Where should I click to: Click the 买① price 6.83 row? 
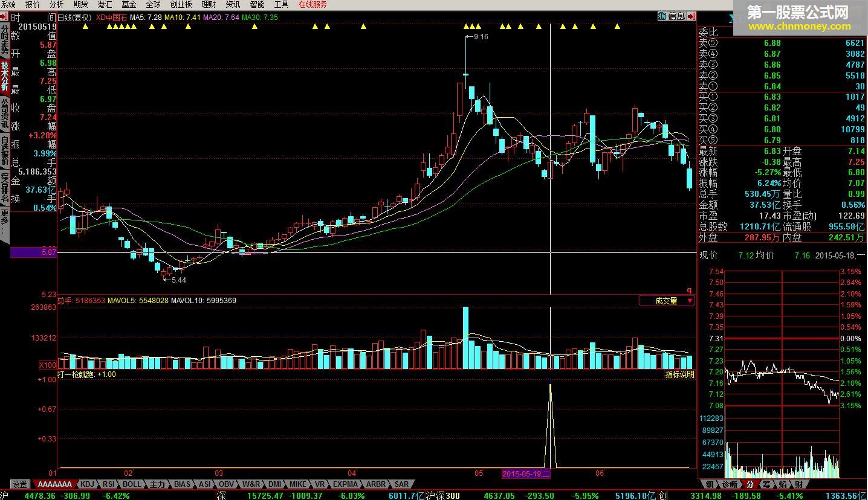[782, 97]
